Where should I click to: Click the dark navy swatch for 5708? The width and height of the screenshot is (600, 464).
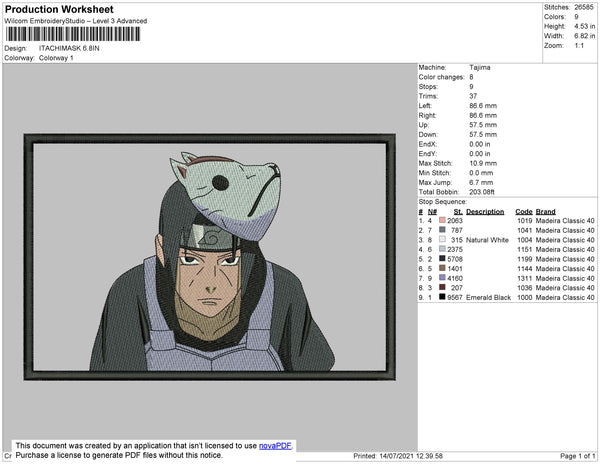pyautogui.click(x=442, y=259)
